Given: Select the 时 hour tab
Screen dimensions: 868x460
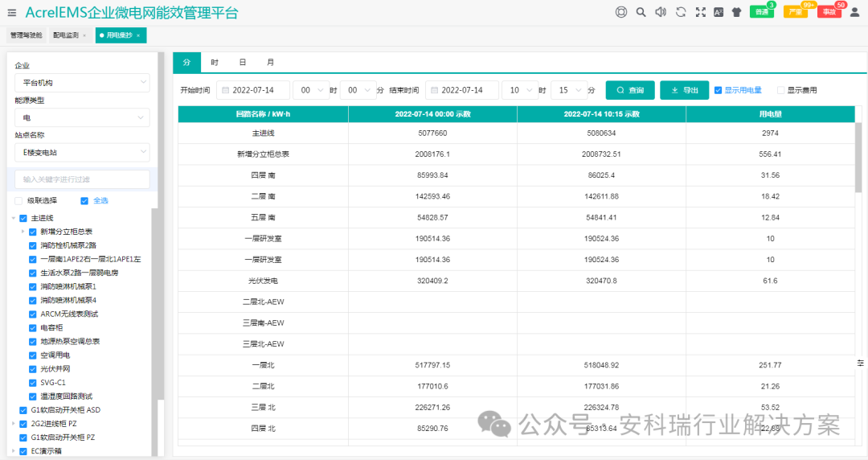Looking at the screenshot, I should [215, 63].
